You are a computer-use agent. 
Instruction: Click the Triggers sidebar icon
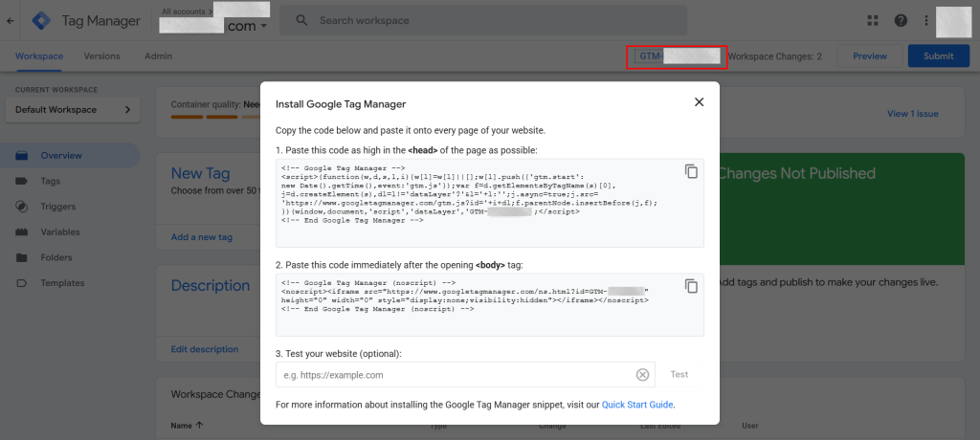click(x=22, y=207)
